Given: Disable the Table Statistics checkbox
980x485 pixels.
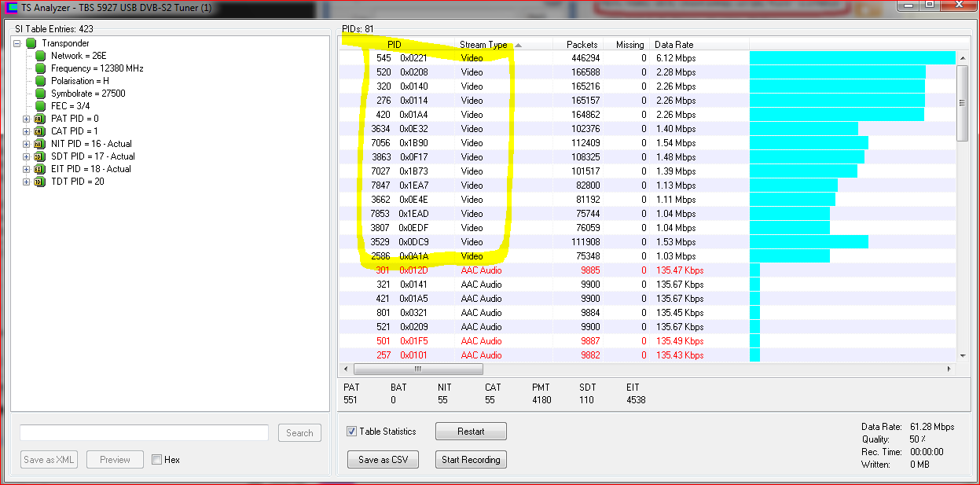Looking at the screenshot, I should click(x=352, y=432).
